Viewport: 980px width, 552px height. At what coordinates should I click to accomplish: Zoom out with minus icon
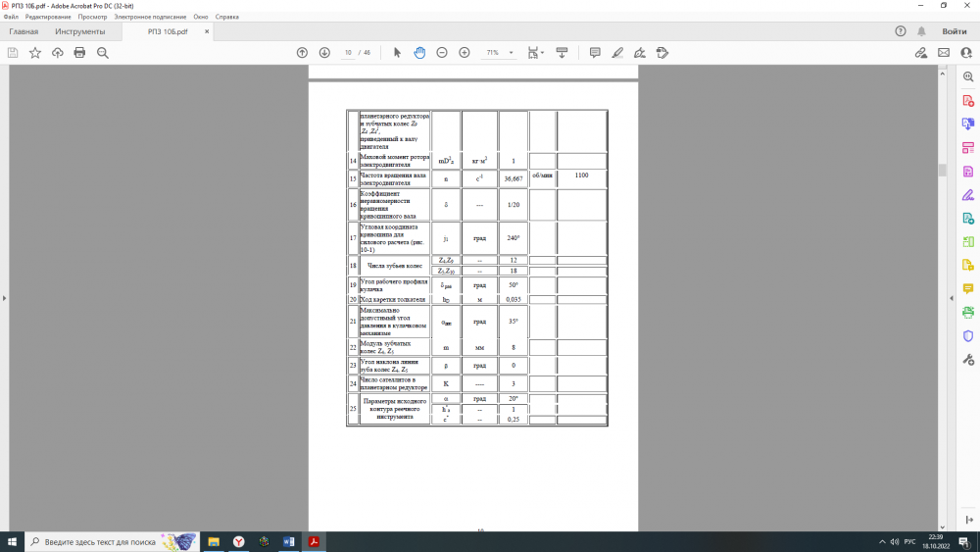pos(442,53)
